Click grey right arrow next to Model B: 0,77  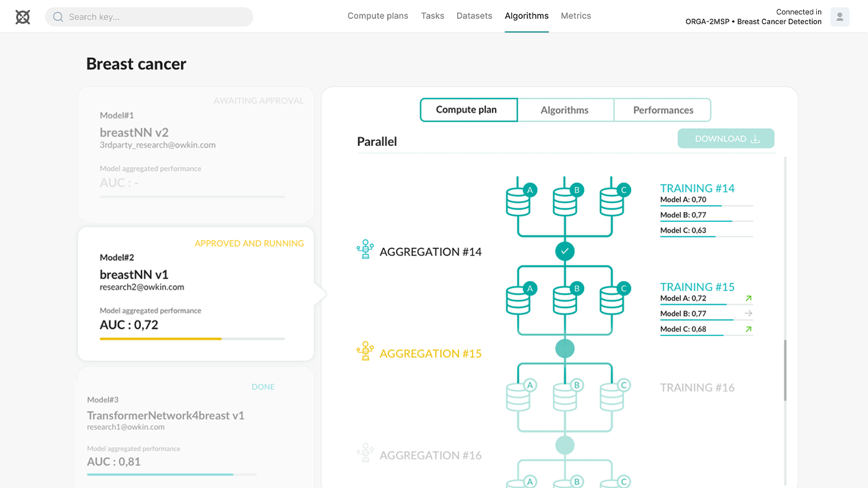click(x=748, y=313)
